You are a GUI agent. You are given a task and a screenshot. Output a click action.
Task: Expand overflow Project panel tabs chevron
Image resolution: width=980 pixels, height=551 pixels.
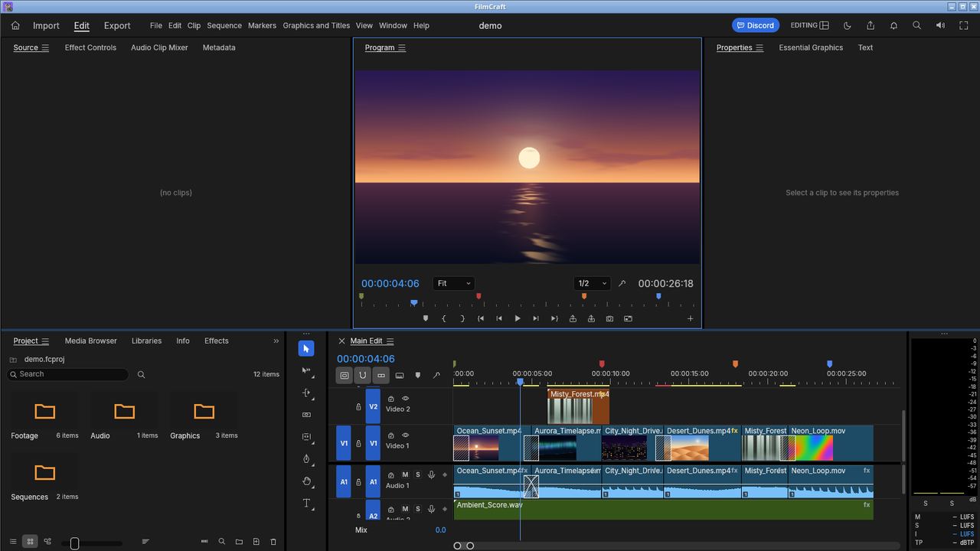[276, 341]
